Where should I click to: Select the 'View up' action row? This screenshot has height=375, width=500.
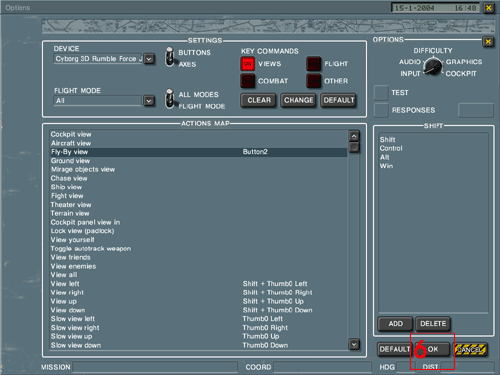point(199,301)
